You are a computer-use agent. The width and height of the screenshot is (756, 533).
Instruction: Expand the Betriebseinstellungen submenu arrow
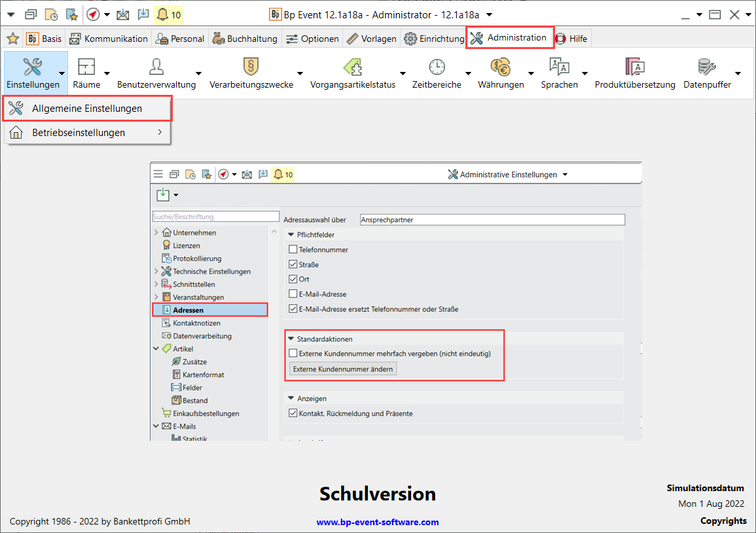(160, 133)
